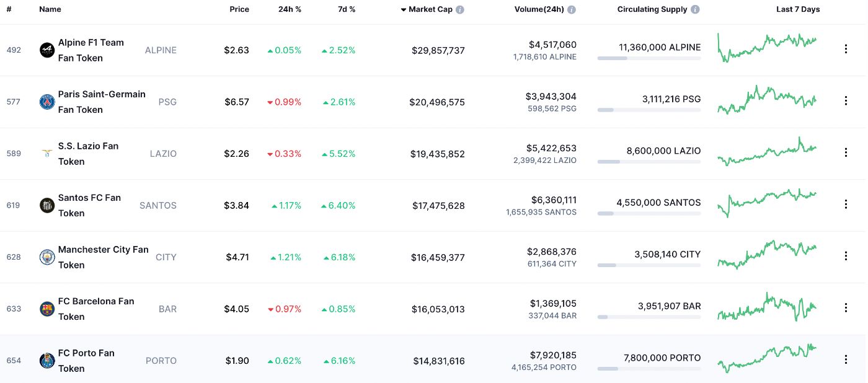The image size is (868, 383).
Task: Open the three-dot menu for PORTO row
Action: [846, 359]
